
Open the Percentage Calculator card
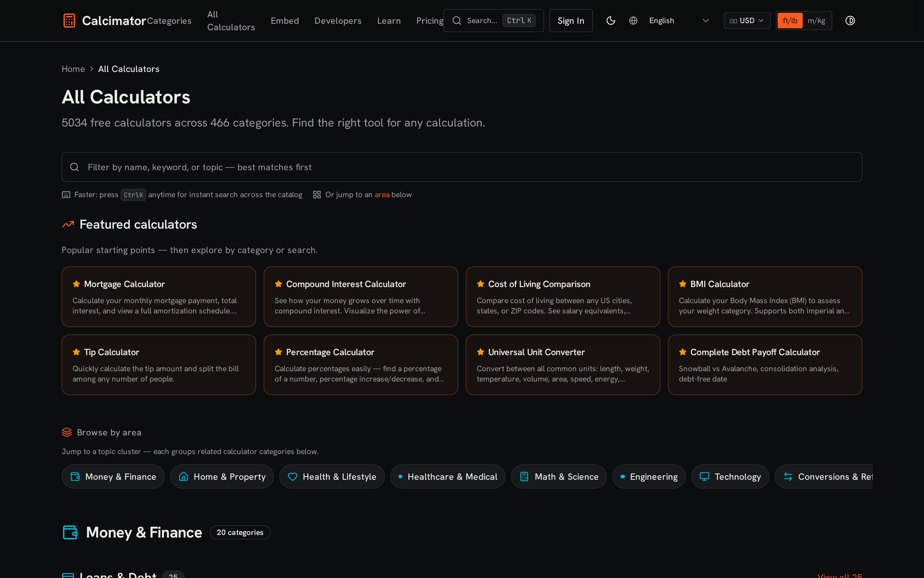(360, 365)
